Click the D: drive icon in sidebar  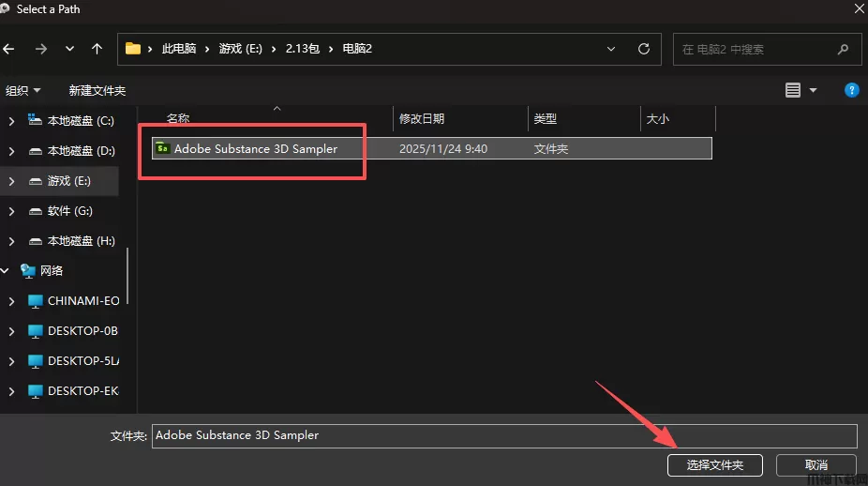tap(36, 151)
